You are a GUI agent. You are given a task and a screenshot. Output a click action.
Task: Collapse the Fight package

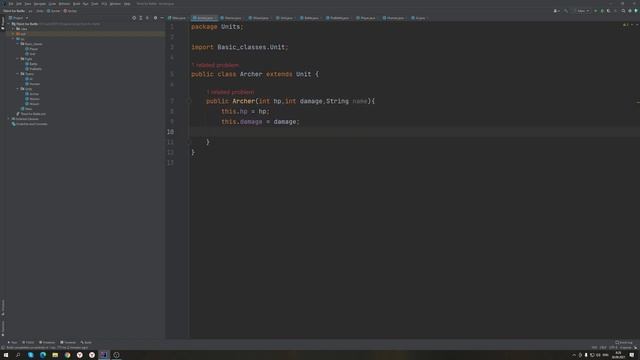tap(18, 59)
